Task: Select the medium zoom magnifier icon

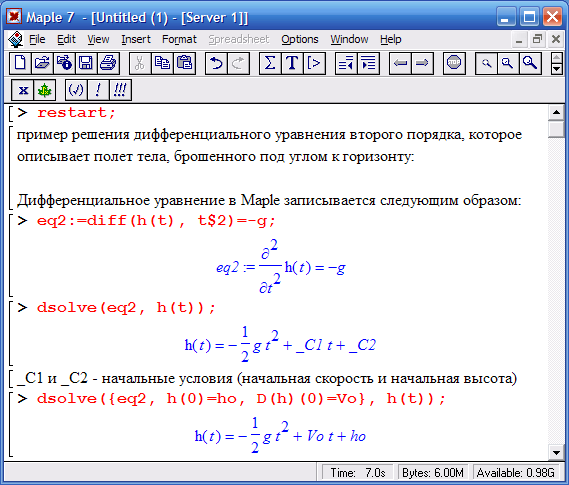Action: coord(508,63)
